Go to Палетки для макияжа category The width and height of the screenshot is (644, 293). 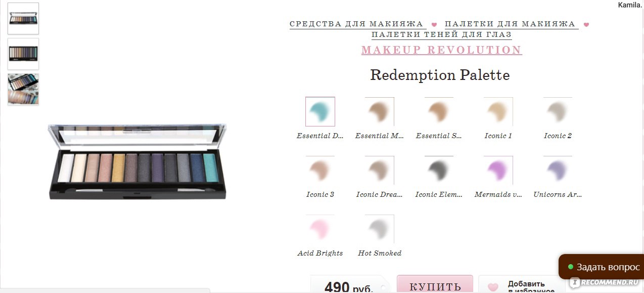pos(510,24)
